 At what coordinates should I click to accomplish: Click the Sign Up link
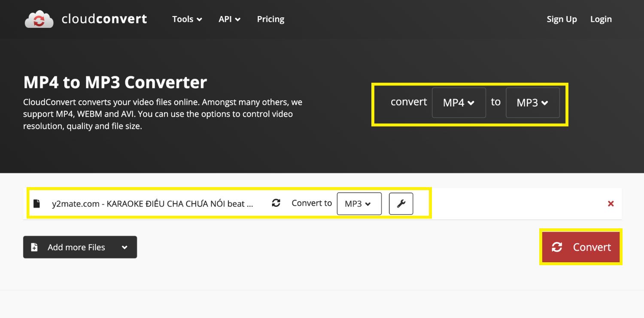(562, 19)
